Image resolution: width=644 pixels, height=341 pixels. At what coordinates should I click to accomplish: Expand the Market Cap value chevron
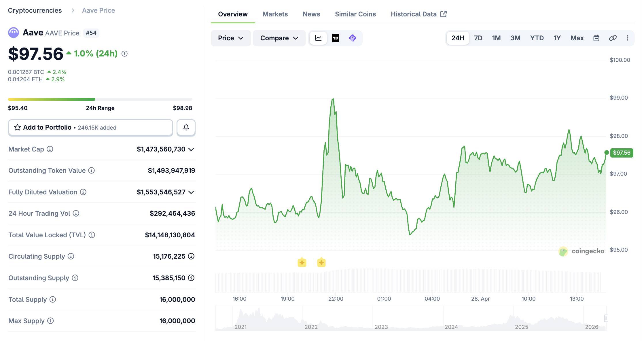[191, 149]
